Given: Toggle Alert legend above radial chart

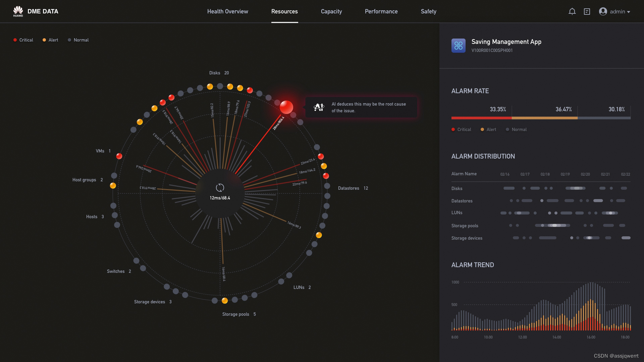Looking at the screenshot, I should (x=50, y=40).
